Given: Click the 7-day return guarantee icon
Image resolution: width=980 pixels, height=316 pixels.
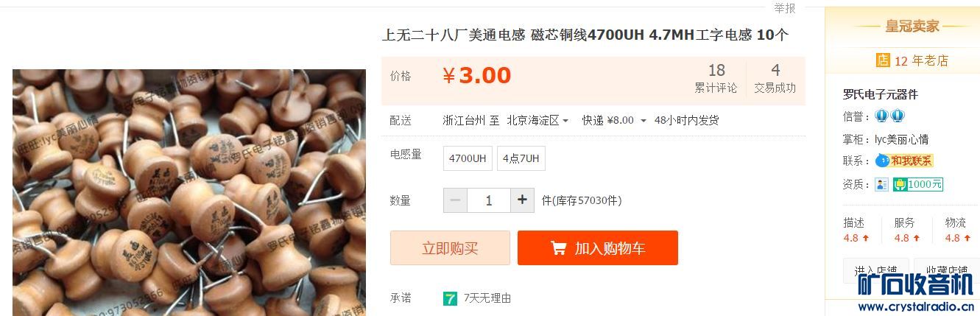Looking at the screenshot, I should 450,298.
